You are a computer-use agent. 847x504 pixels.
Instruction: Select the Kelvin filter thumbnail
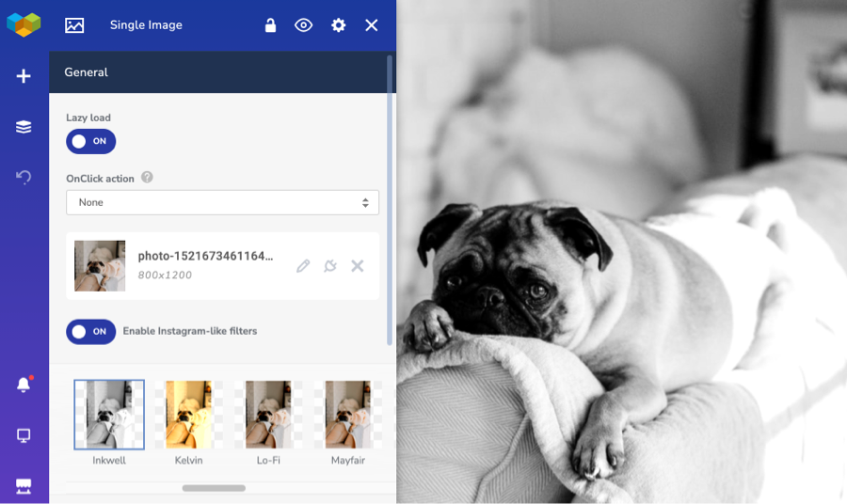click(x=188, y=415)
